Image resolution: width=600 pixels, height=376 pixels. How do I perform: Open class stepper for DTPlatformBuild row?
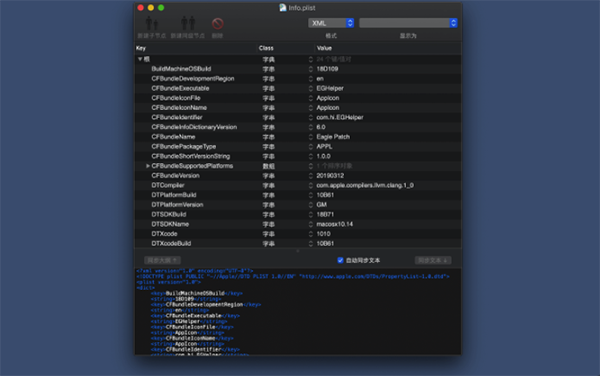click(x=311, y=195)
